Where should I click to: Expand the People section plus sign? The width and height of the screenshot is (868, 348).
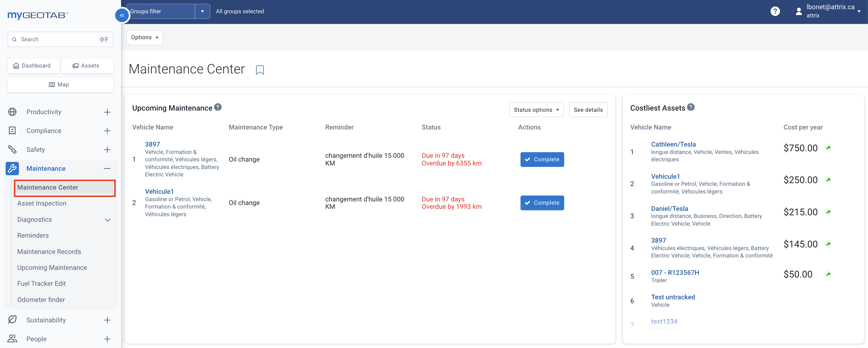107,339
